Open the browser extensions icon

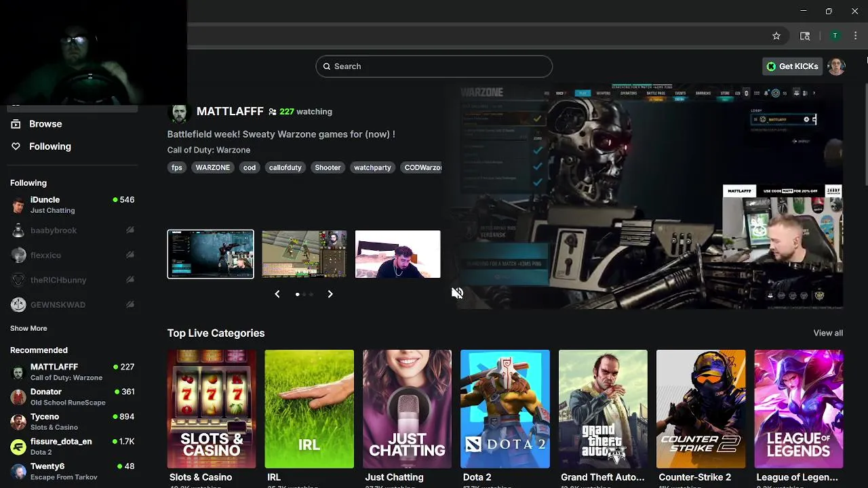(805, 36)
